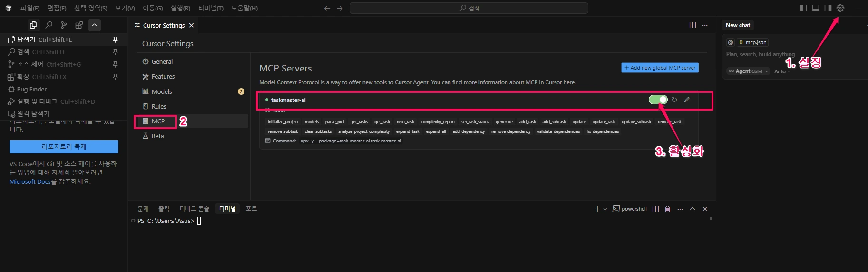The width and height of the screenshot is (868, 272).
Task: Pin the 소스 제어 entry
Action: (115, 64)
